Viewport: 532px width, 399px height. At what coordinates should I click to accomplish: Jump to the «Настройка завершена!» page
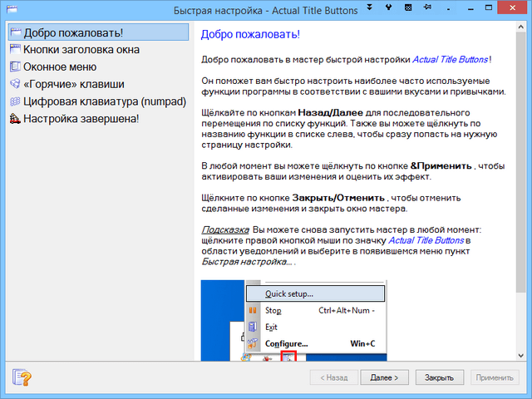81,119
